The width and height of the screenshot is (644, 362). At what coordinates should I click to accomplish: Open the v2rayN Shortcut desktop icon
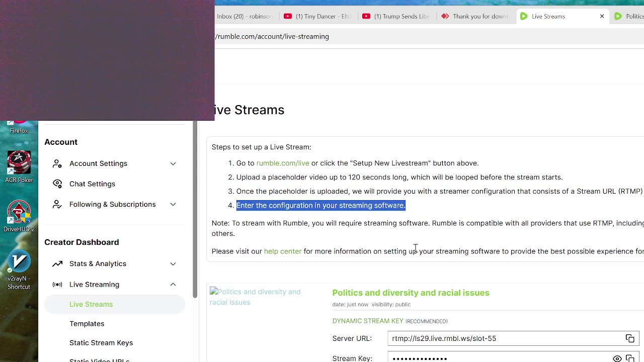click(x=19, y=270)
